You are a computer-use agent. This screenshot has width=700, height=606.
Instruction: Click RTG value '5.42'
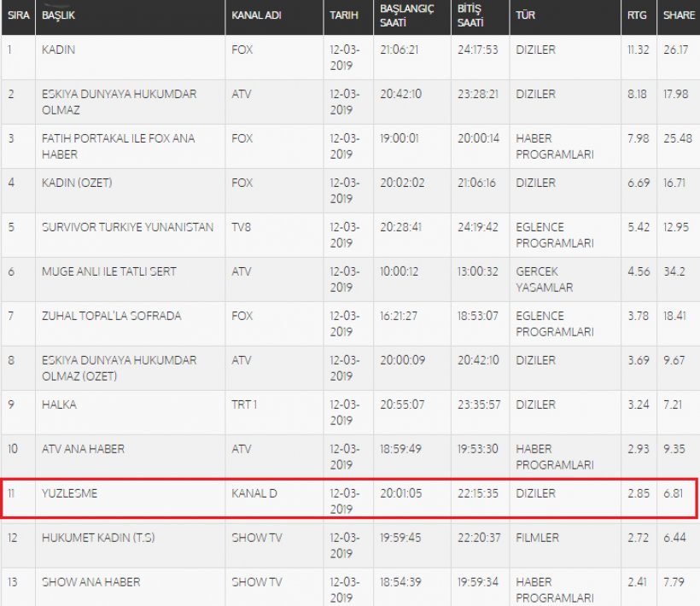click(639, 227)
